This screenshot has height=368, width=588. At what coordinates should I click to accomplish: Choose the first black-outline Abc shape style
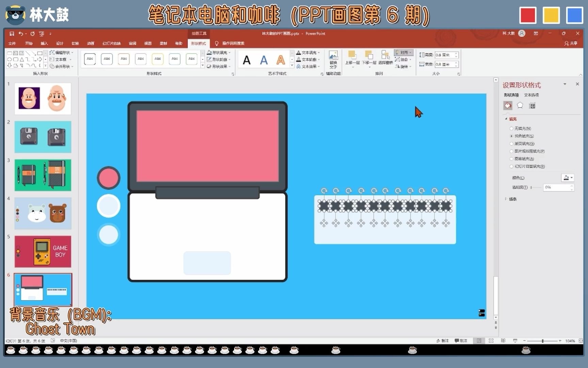(x=90, y=59)
